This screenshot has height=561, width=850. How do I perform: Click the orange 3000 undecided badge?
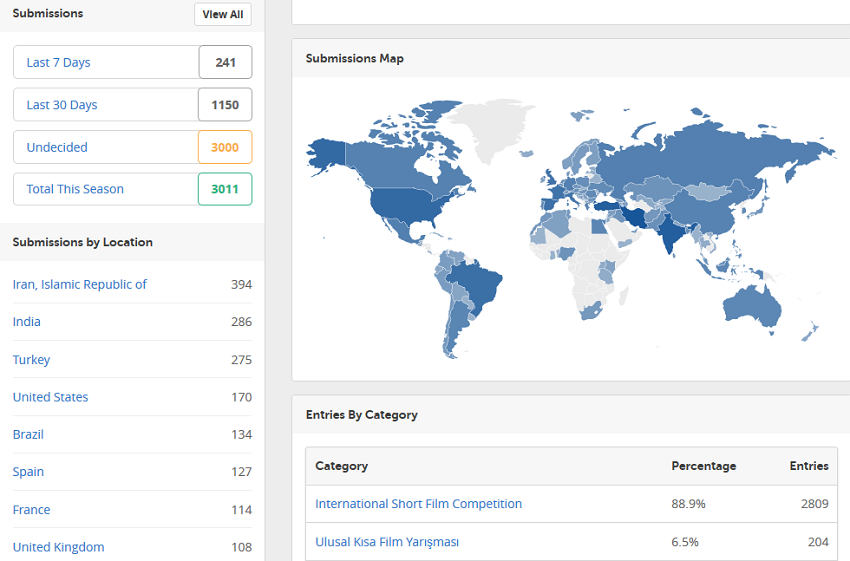[x=225, y=147]
